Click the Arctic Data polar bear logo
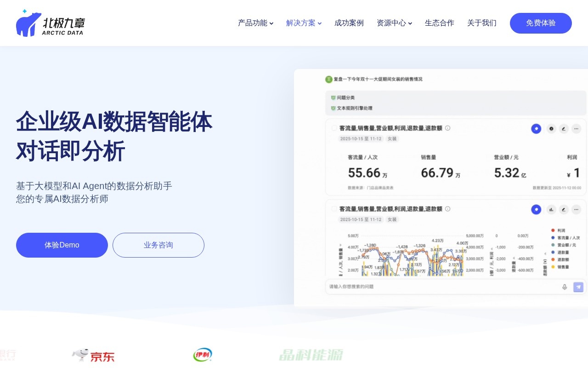The height and width of the screenshot is (368, 588). tap(51, 23)
